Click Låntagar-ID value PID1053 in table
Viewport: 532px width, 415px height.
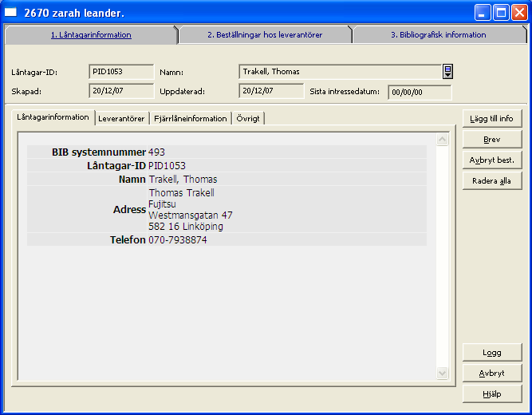click(167, 166)
